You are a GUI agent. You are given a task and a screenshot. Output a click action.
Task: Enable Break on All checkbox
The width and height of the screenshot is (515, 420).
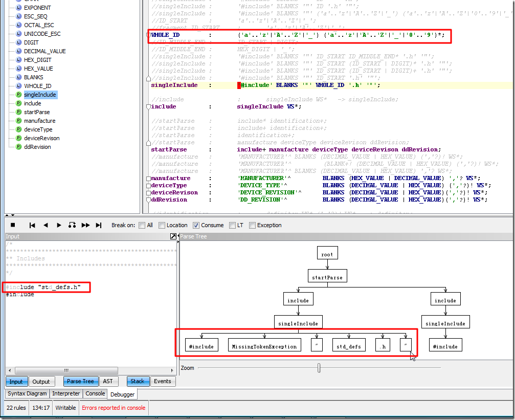point(142,225)
